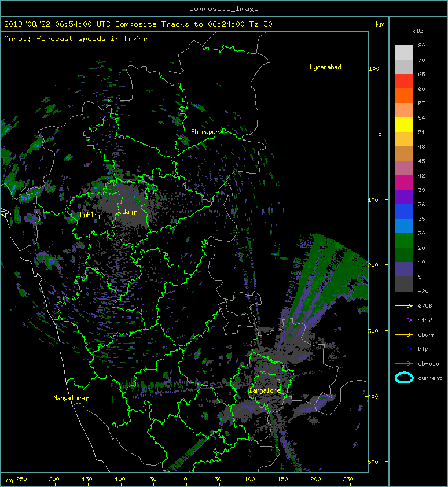Select the dark orange swatch between 60 and 57 dBZ
Screen dimensions: 448x487
[x=404, y=95]
